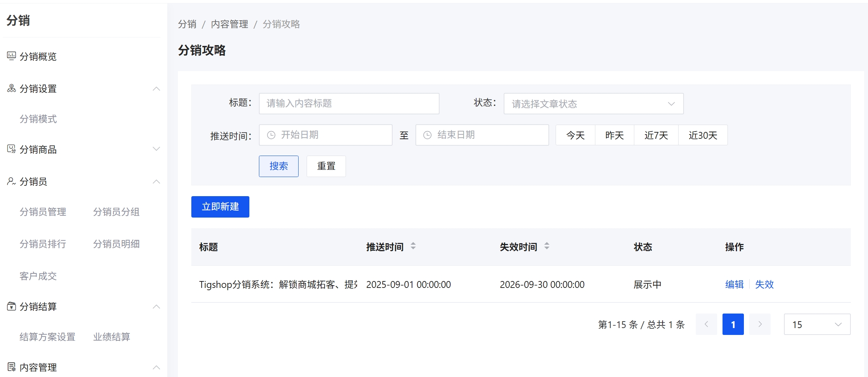Open the 请选择文章状态 status dropdown

pyautogui.click(x=593, y=103)
